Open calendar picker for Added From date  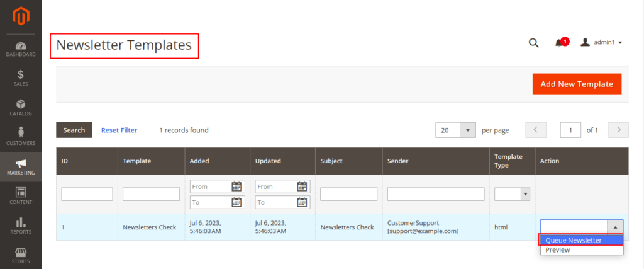coord(236,186)
